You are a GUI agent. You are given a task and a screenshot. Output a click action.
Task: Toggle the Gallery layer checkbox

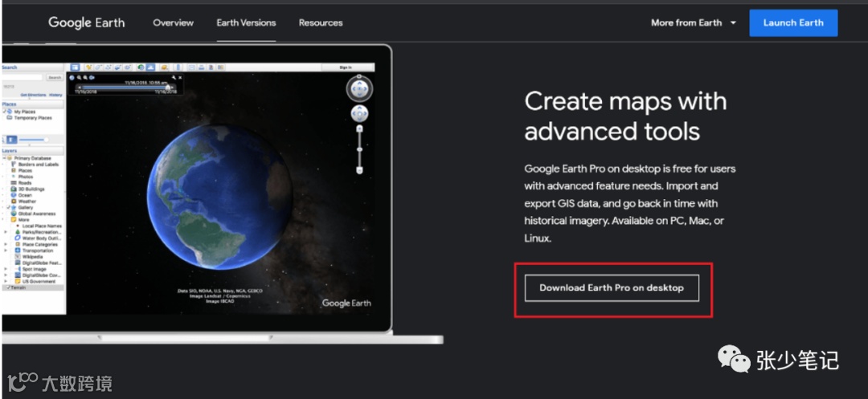(8, 207)
